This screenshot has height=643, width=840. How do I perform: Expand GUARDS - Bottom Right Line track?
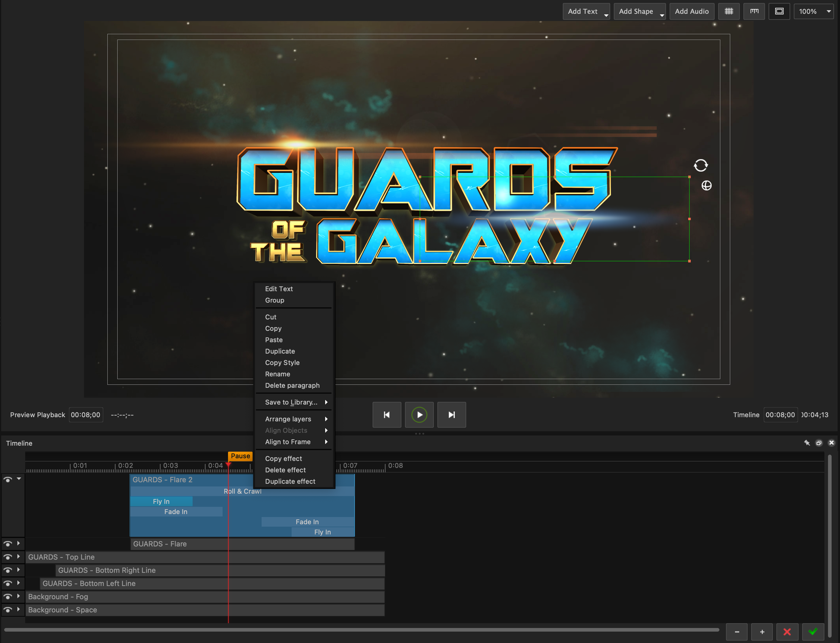point(18,570)
